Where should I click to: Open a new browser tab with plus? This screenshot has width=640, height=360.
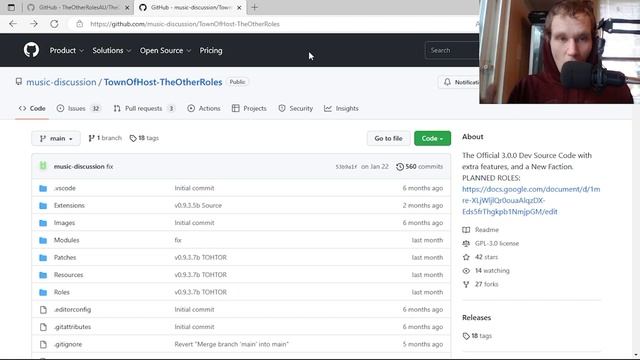click(x=255, y=7)
